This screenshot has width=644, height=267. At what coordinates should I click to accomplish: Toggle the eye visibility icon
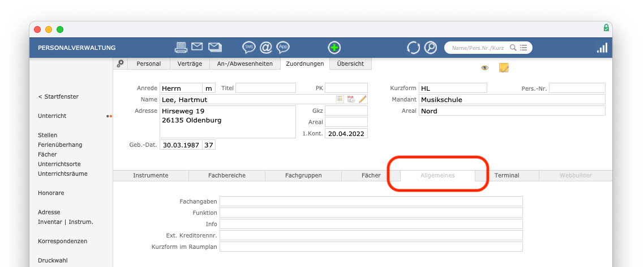[484, 68]
